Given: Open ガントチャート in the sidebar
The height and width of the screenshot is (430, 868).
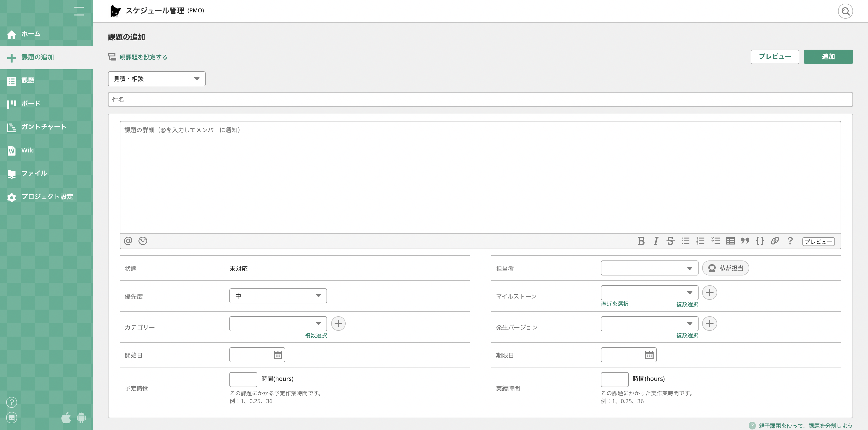Looking at the screenshot, I should point(43,127).
